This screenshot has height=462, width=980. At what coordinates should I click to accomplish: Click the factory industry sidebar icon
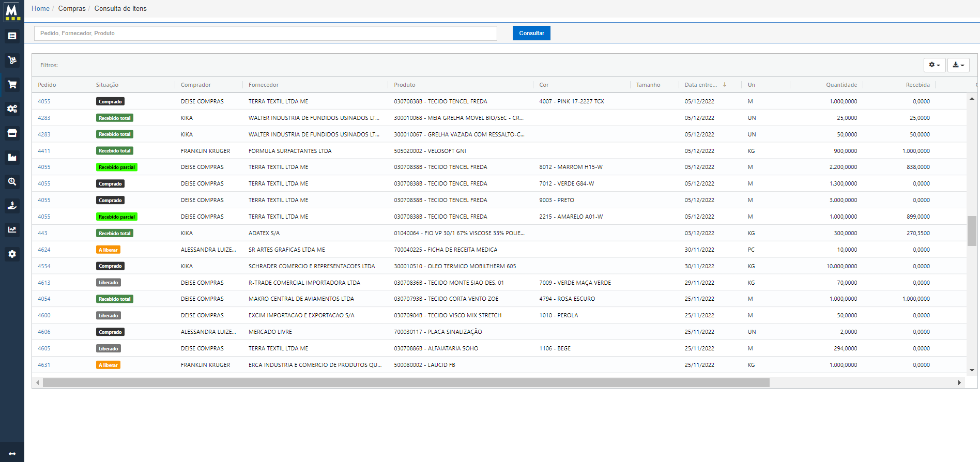coord(12,157)
